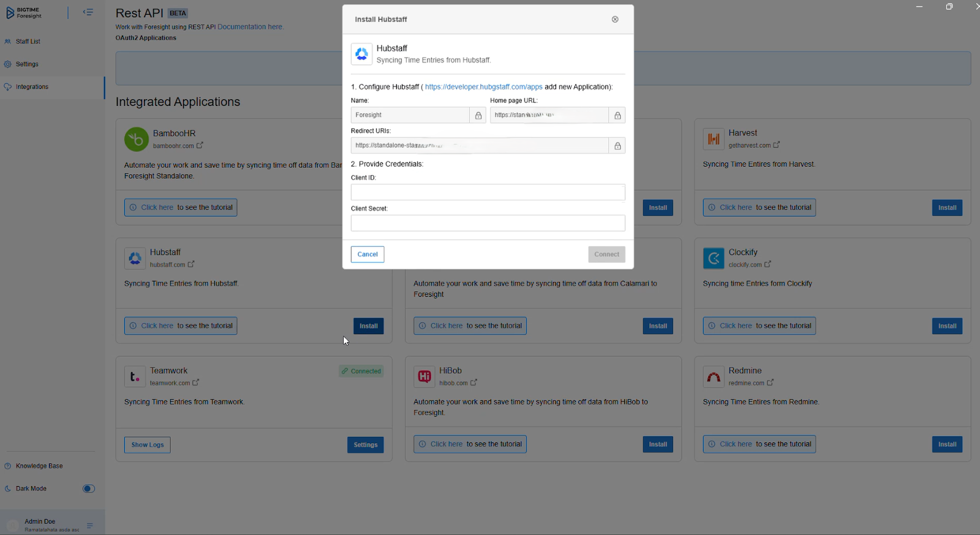Viewport: 980px width, 535px height.
Task: Click the Teamwork logo icon
Action: coord(135,377)
